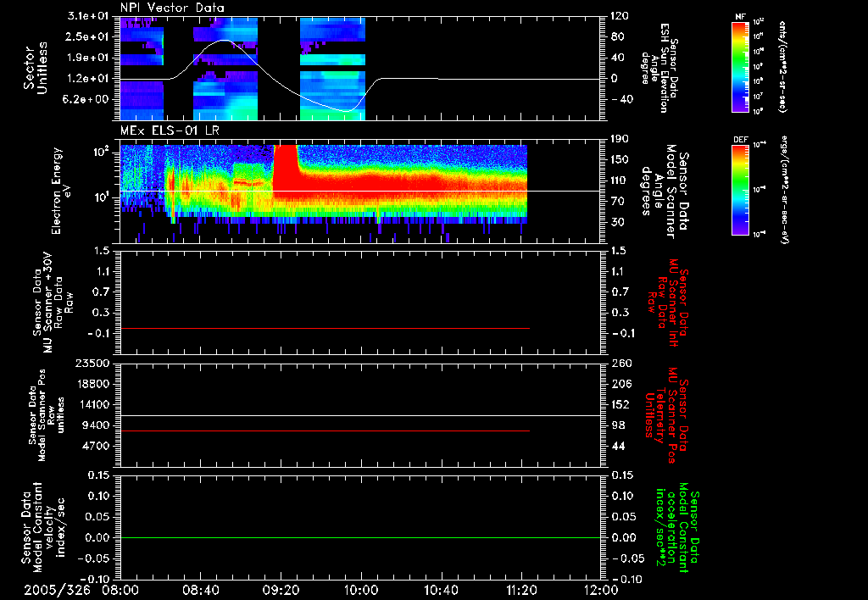Select the NPI Vector Data panel title
Image resolution: width=868 pixels, height=600 pixels.
[172, 8]
